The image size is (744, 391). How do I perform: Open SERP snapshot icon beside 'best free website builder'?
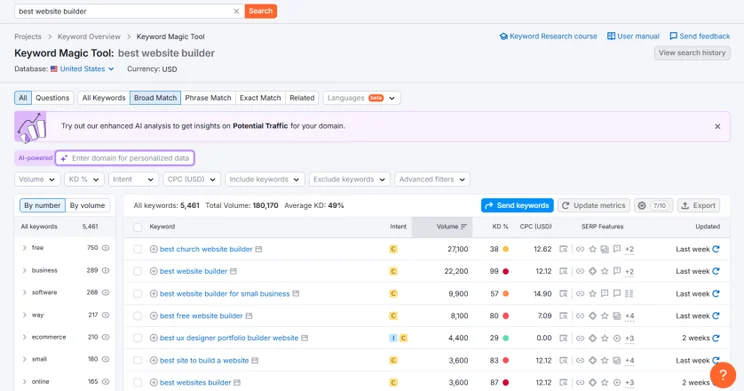249,316
